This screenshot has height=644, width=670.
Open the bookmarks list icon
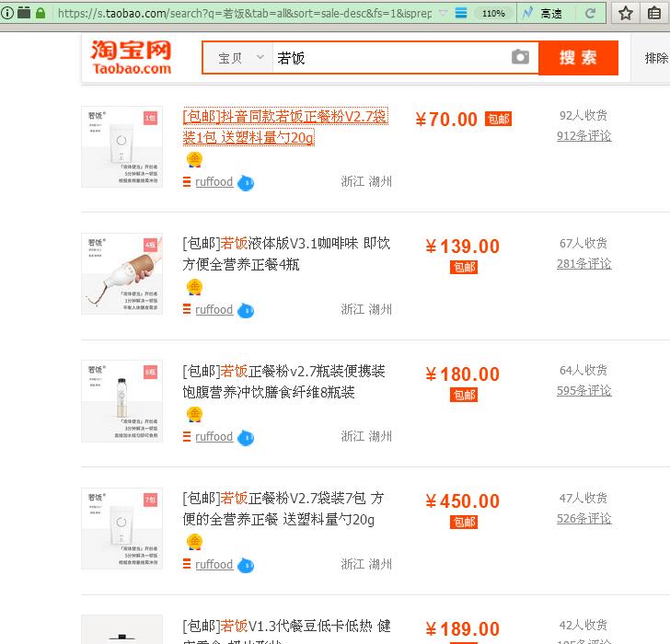coord(654,13)
